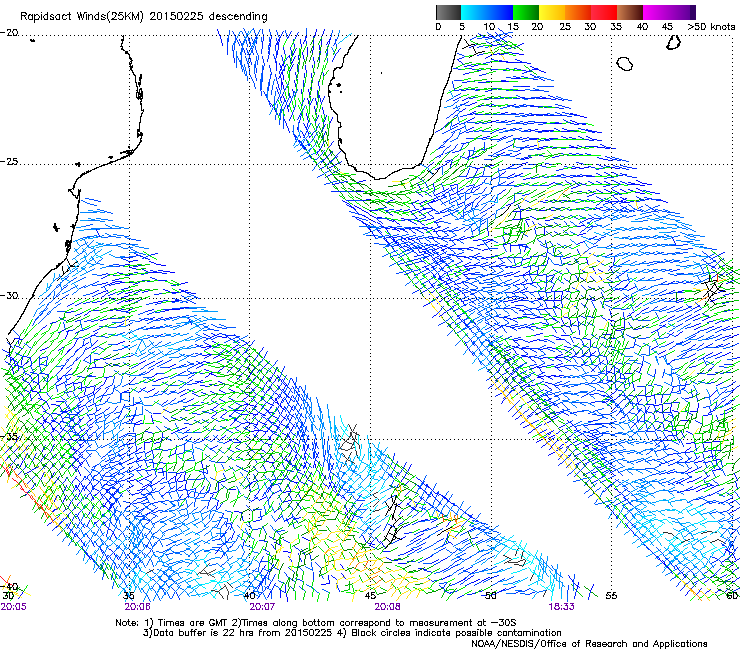The image size is (740, 650).
Task: Click the '>50 knots' legend label
Action: click(x=711, y=27)
